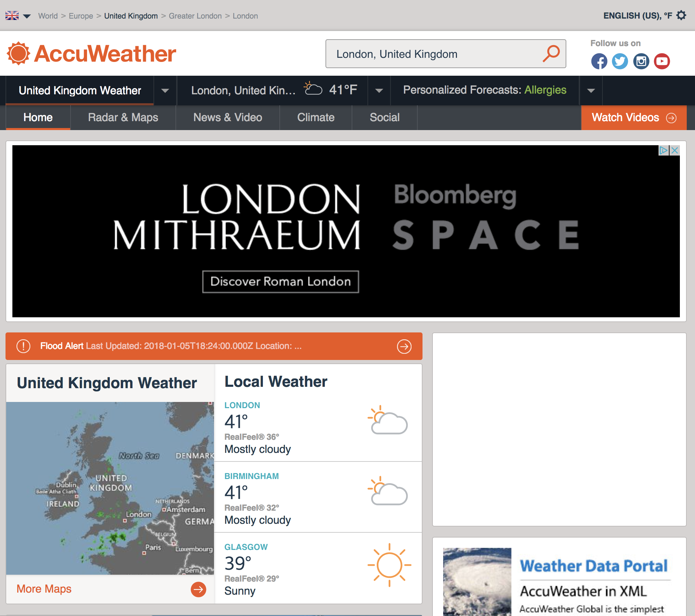This screenshot has width=695, height=616.
Task: Click the 'AccuWeather in XML' text
Action: coord(583,591)
